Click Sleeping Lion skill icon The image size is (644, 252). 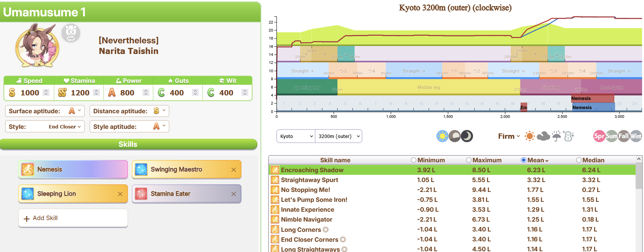tap(27, 194)
